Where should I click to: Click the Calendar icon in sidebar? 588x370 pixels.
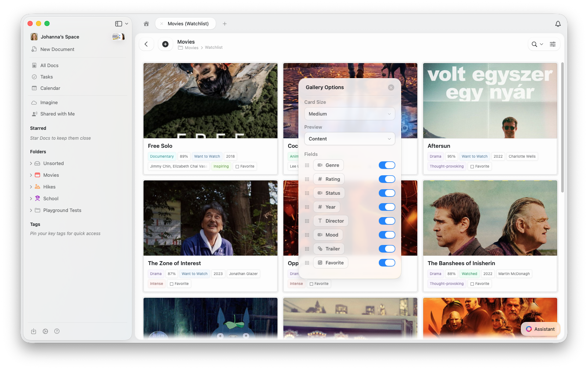34,88
